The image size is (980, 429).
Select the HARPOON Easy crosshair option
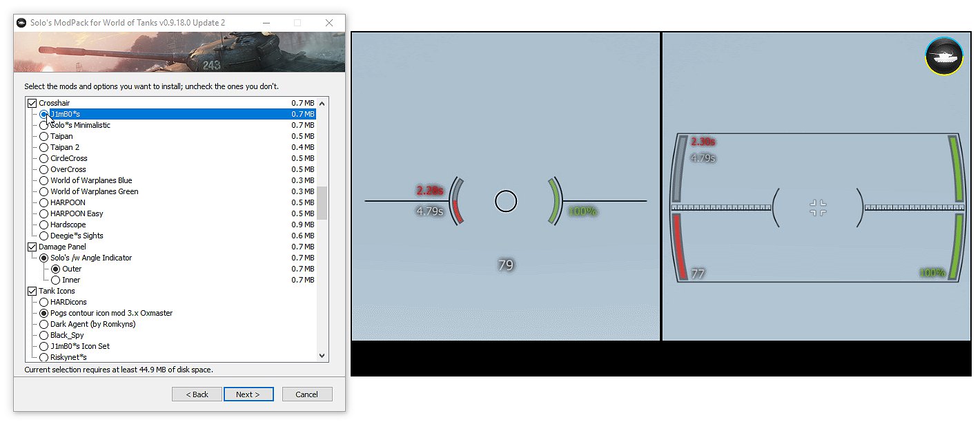44,213
